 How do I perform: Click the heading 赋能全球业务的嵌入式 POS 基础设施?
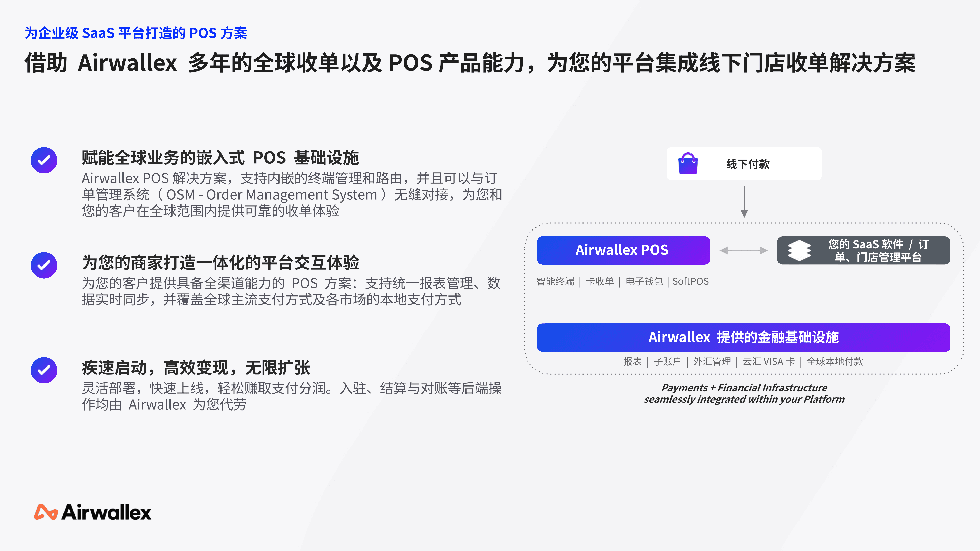coord(220,157)
